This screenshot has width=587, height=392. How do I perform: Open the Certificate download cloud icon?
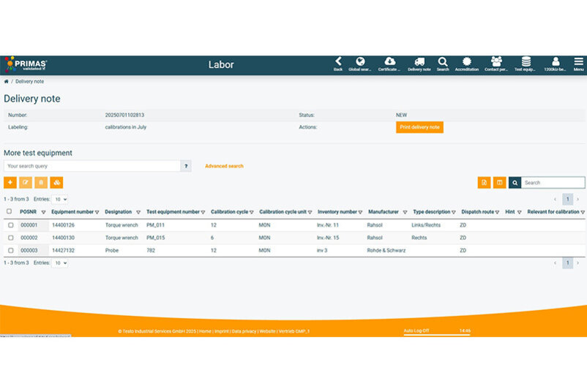[390, 62]
